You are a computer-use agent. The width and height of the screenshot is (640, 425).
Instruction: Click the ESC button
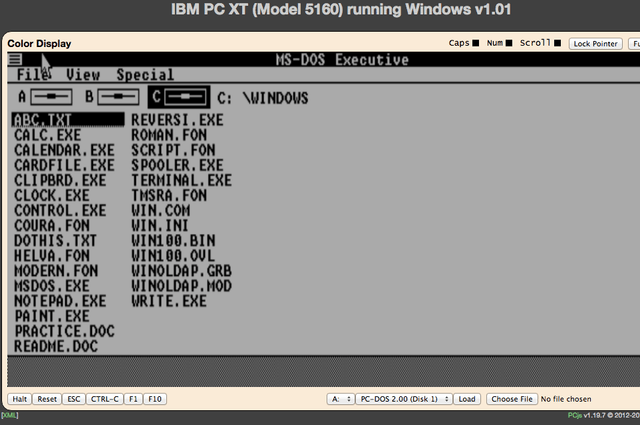(x=74, y=399)
